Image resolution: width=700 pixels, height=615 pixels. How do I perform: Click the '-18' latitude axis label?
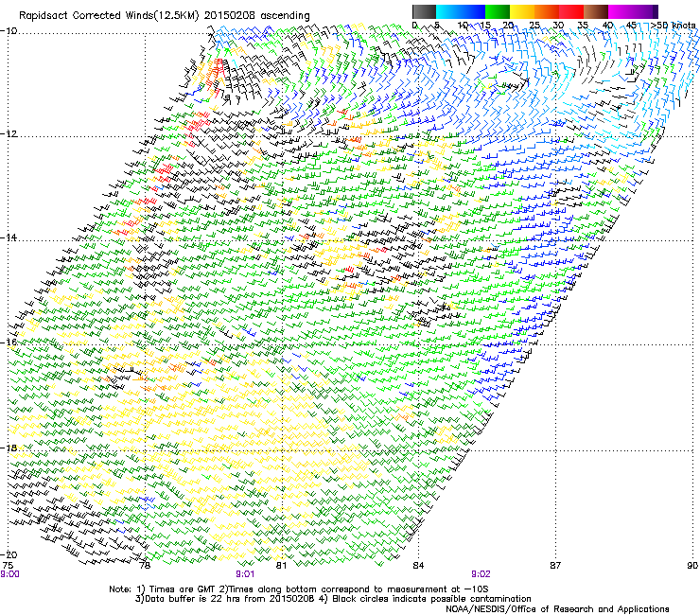point(9,448)
